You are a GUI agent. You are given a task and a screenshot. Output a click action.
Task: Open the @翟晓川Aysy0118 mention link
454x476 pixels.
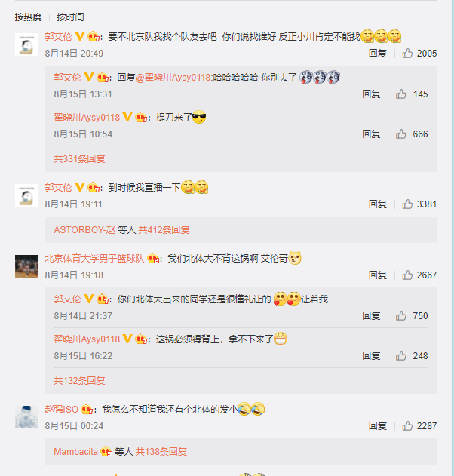pyautogui.click(x=174, y=78)
